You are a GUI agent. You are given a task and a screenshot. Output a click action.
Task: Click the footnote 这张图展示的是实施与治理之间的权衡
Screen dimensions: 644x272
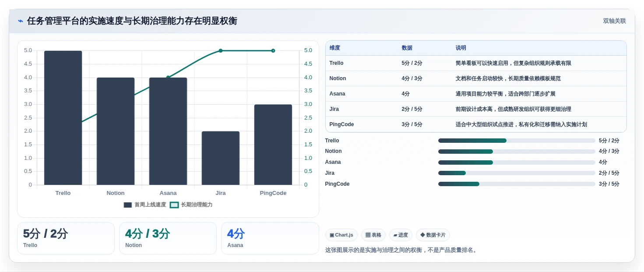click(x=401, y=250)
